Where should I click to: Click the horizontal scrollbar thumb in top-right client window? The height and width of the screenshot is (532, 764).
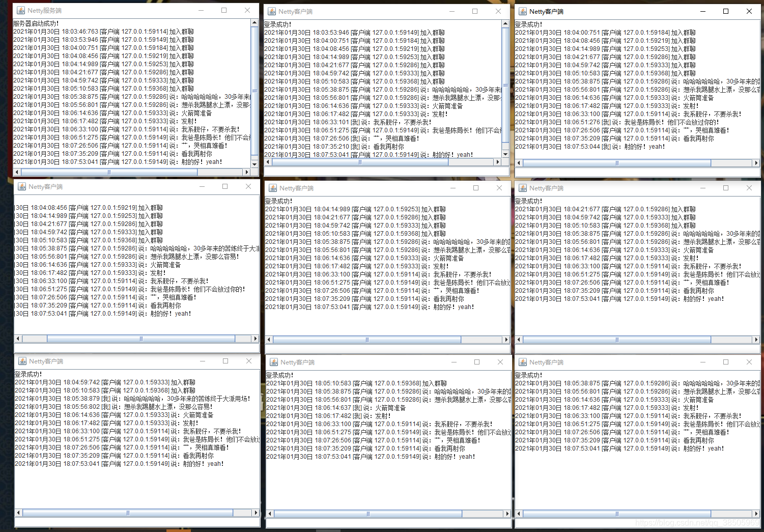pyautogui.click(x=617, y=163)
